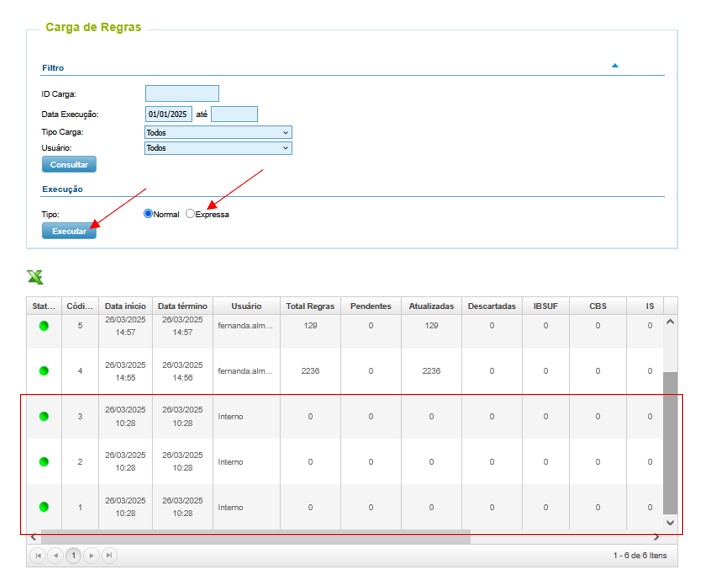This screenshot has width=711, height=577.
Task: Click the start date field 01/01/2025
Action: (x=168, y=114)
